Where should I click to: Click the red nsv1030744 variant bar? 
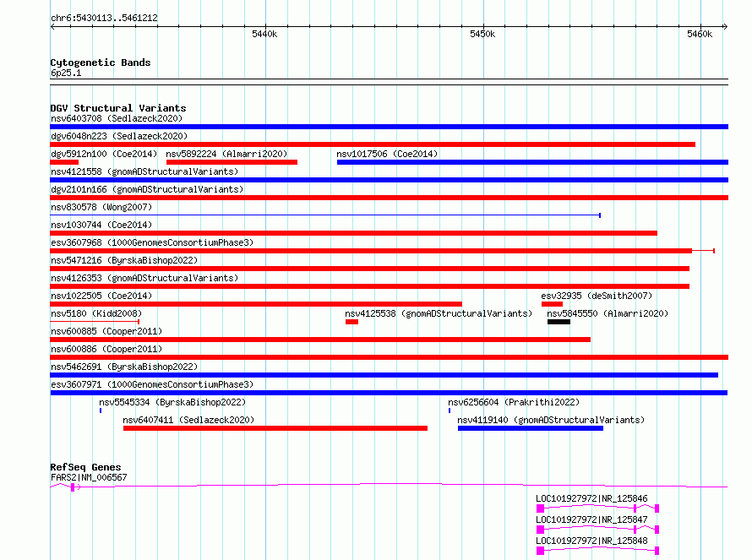tap(353, 233)
